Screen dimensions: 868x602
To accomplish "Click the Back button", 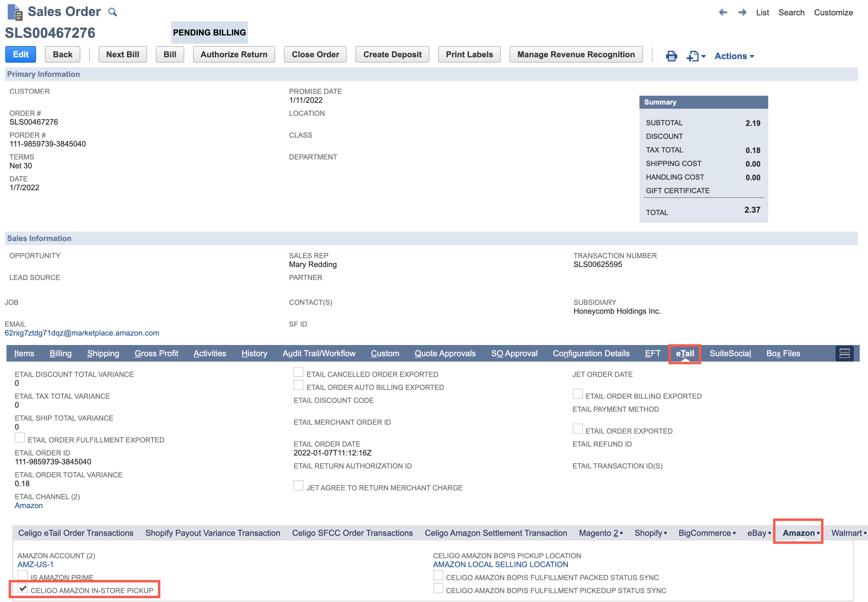I will coord(63,54).
